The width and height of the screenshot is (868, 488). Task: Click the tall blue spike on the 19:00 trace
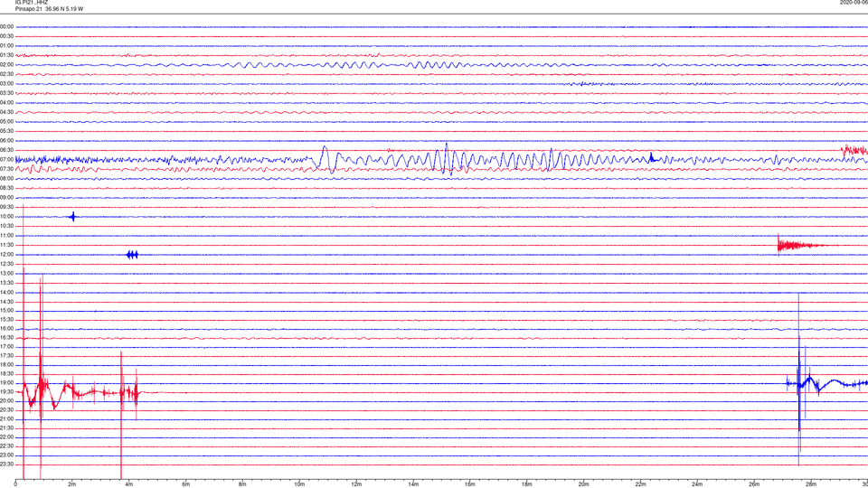click(x=798, y=380)
